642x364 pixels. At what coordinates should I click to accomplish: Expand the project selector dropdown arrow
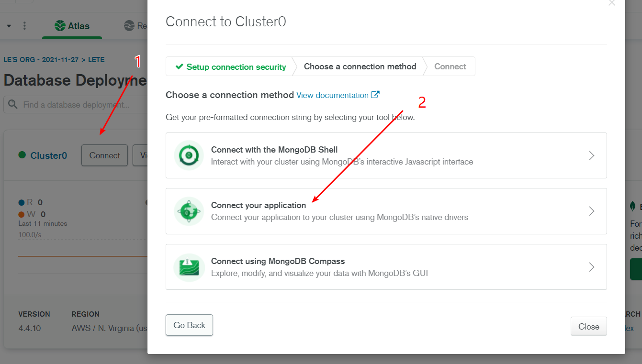pos(9,26)
